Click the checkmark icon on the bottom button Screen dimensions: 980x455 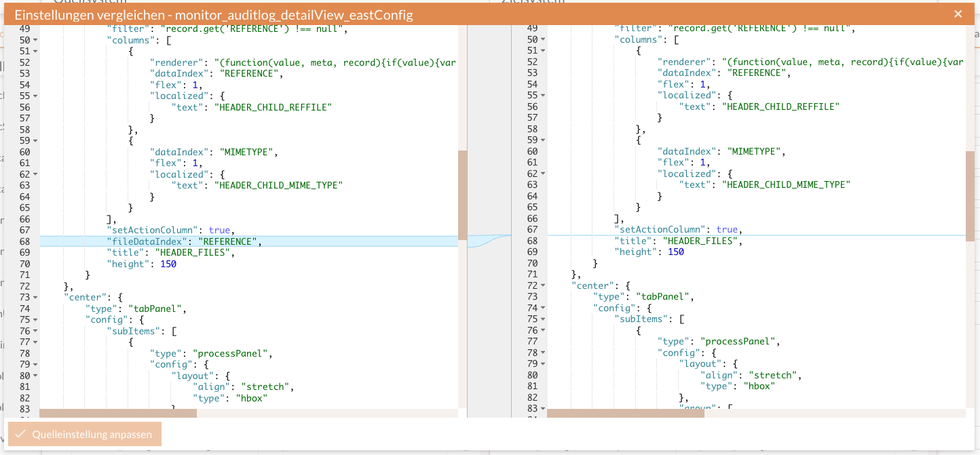[x=21, y=434]
